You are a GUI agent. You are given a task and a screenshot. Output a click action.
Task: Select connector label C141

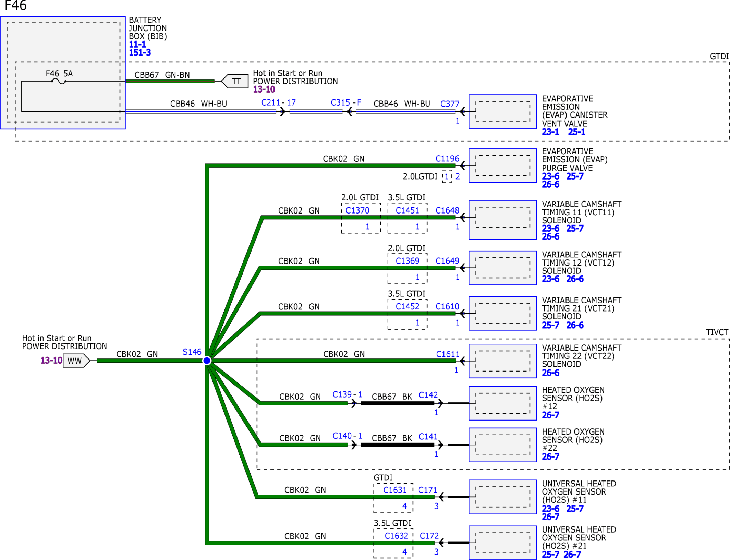[428, 437]
